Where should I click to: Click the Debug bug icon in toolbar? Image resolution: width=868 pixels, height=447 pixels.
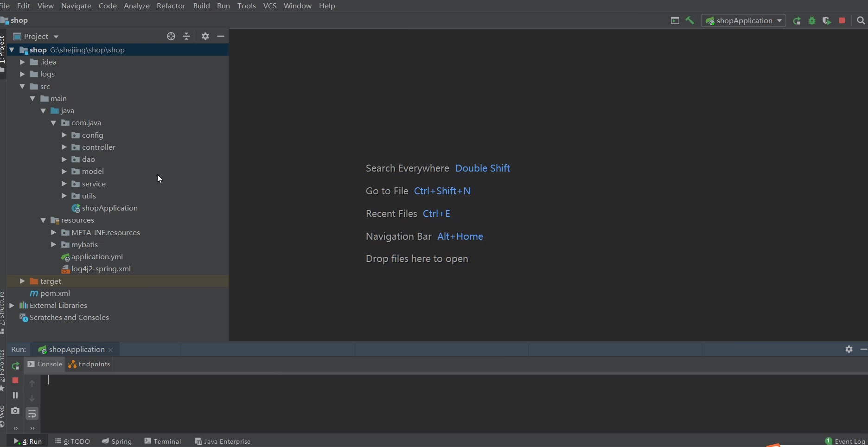point(811,20)
